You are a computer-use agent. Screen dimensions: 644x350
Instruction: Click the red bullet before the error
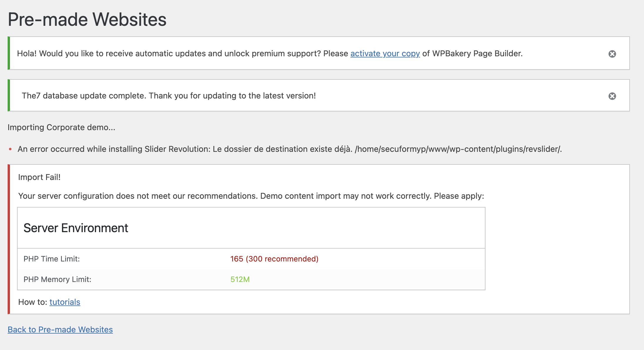10,149
